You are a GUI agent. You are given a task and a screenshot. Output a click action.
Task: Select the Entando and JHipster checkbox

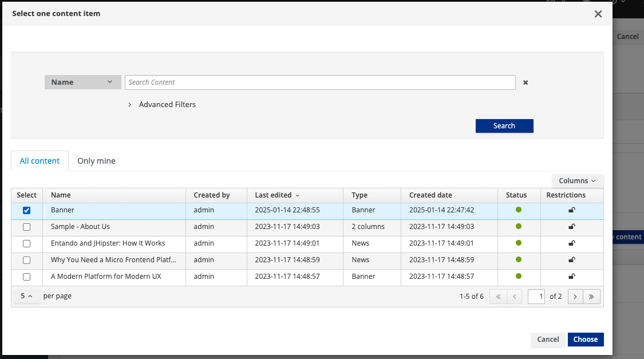(x=27, y=243)
